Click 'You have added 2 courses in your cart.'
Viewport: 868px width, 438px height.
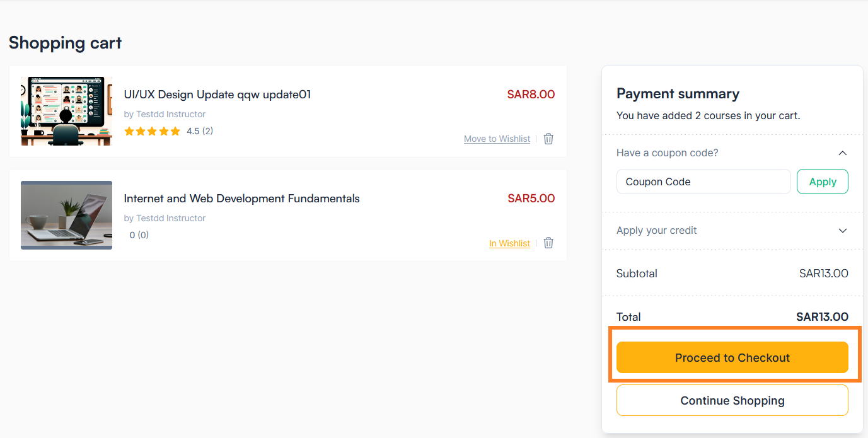click(x=708, y=115)
